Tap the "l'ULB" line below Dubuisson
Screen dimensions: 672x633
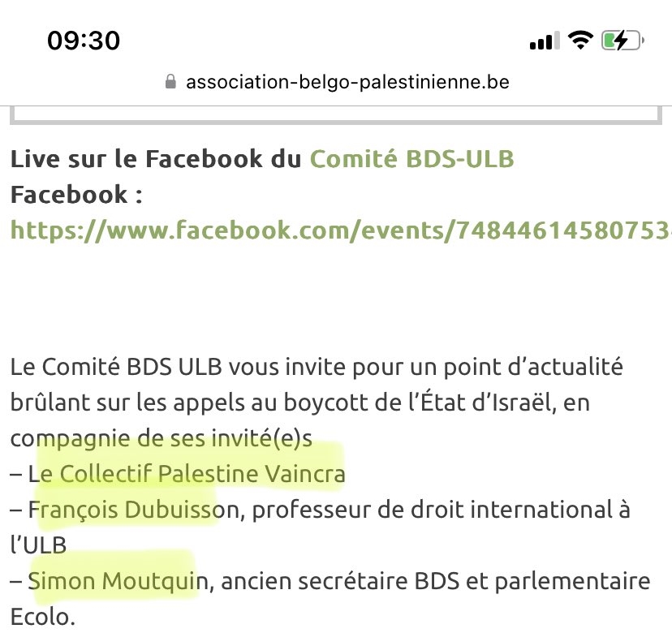point(37,546)
